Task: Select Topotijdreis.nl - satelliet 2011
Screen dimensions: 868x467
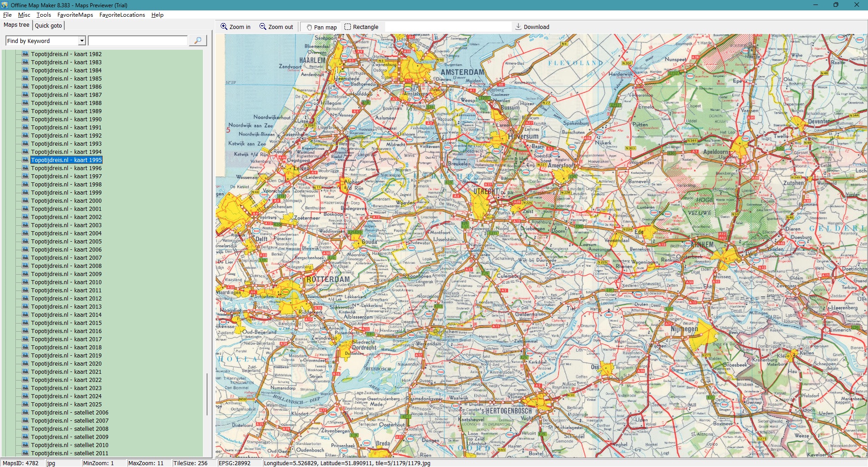Action: (70, 453)
